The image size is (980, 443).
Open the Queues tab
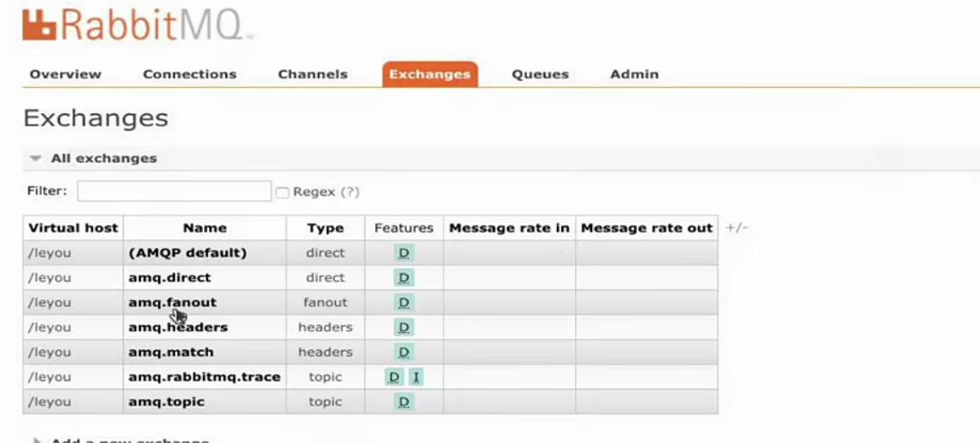540,74
